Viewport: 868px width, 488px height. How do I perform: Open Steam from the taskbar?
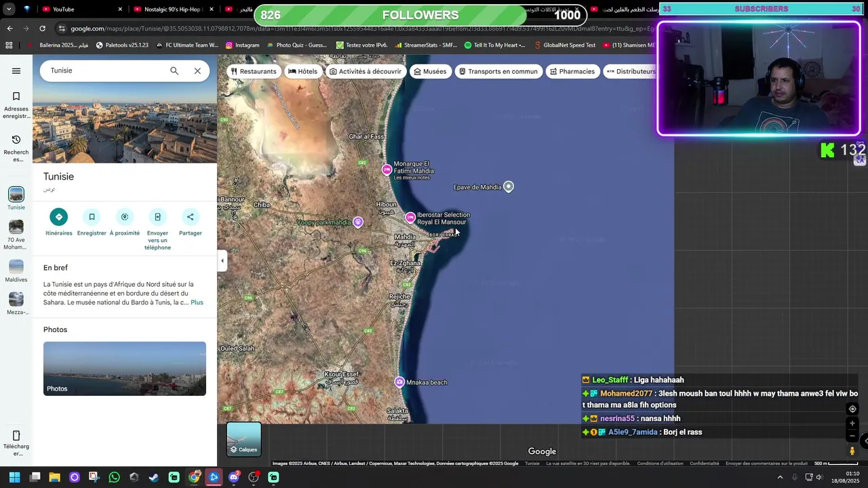154,477
